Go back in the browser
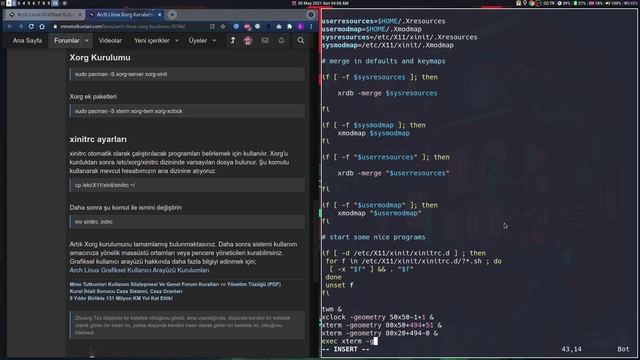Viewport: 640px width, 360px height. point(10,27)
